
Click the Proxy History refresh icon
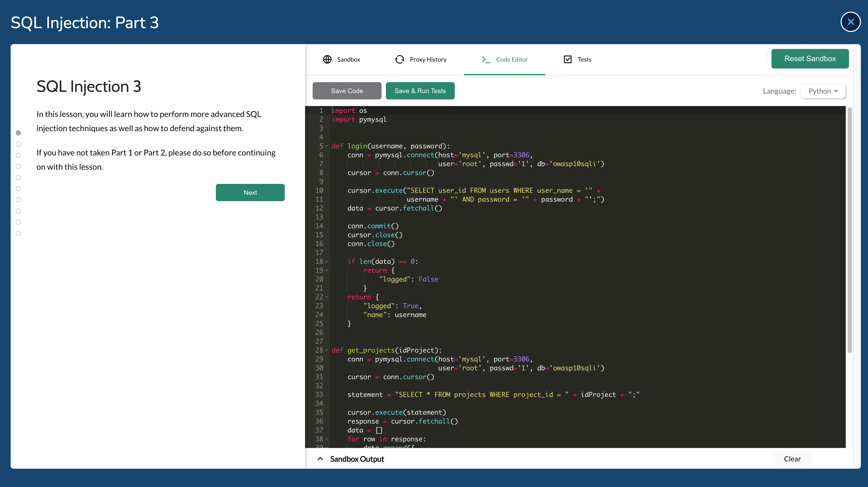[400, 59]
